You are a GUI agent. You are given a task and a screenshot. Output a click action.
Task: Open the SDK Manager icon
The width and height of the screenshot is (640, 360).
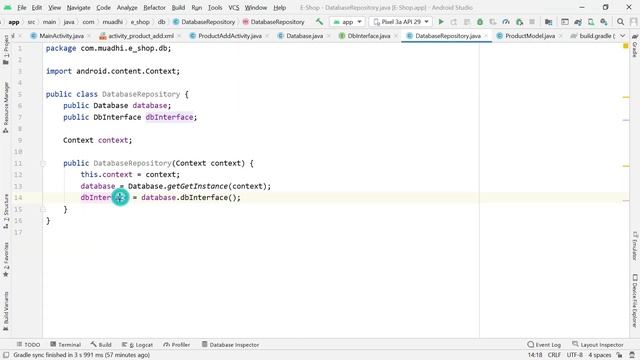point(604,22)
